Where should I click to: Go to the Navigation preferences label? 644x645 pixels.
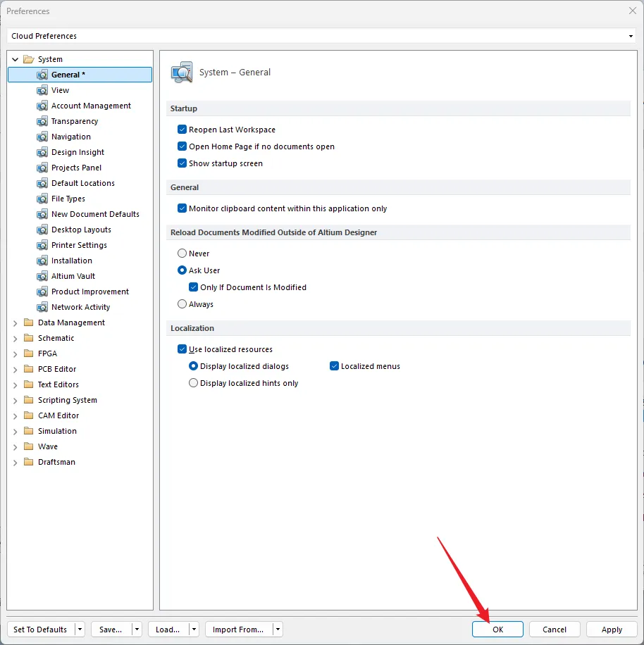(70, 137)
